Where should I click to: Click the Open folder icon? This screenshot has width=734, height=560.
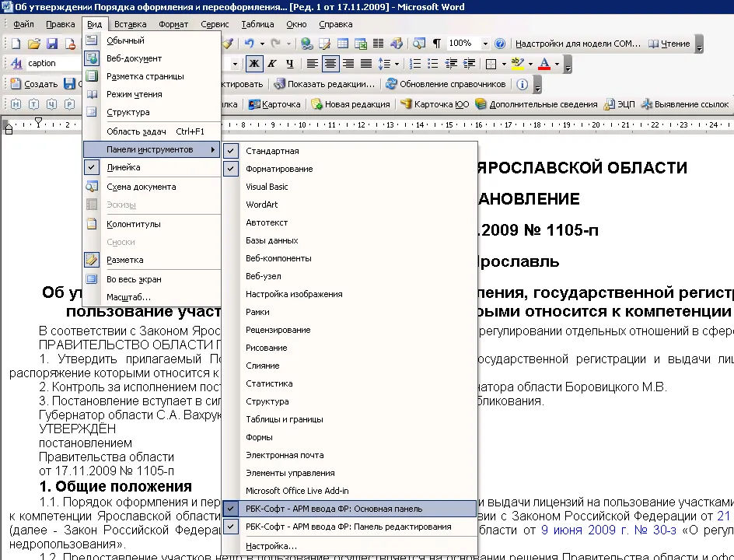click(x=33, y=44)
